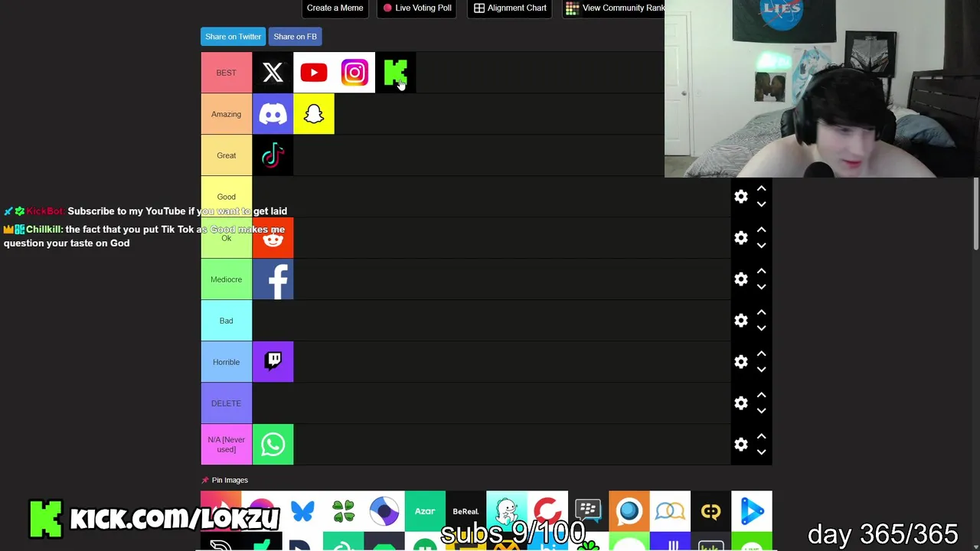Click the Amazing tier label

[226, 114]
